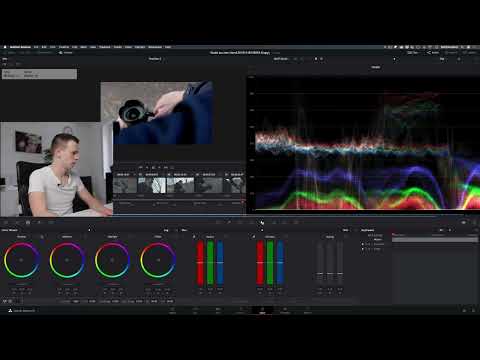Open the Power Window palette icon

[x=240, y=222]
